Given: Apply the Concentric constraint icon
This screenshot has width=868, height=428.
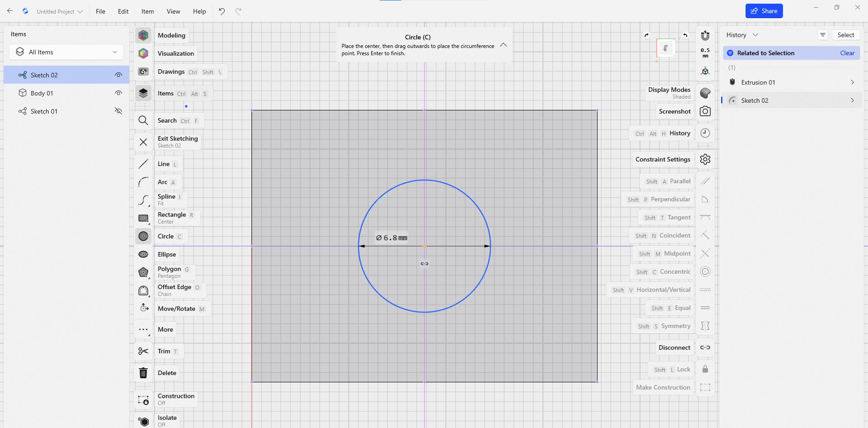Looking at the screenshot, I should click(705, 271).
